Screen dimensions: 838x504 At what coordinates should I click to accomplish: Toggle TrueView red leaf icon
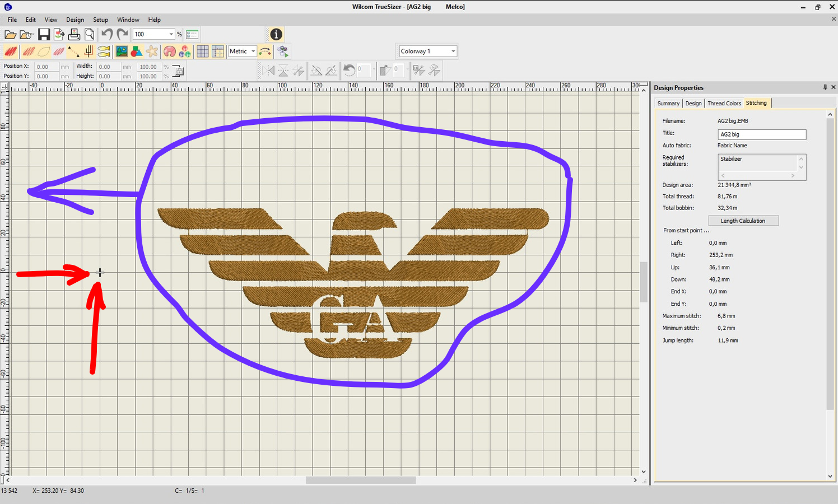[x=10, y=52]
